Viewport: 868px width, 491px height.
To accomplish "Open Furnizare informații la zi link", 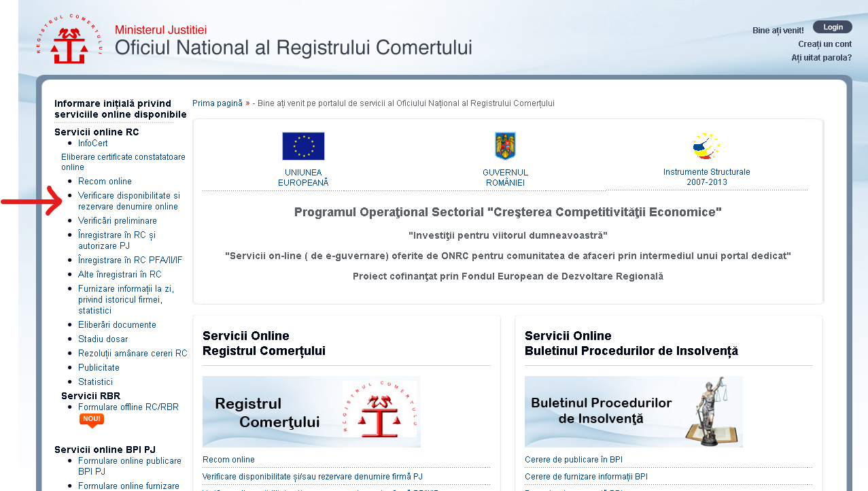I will 126,300.
